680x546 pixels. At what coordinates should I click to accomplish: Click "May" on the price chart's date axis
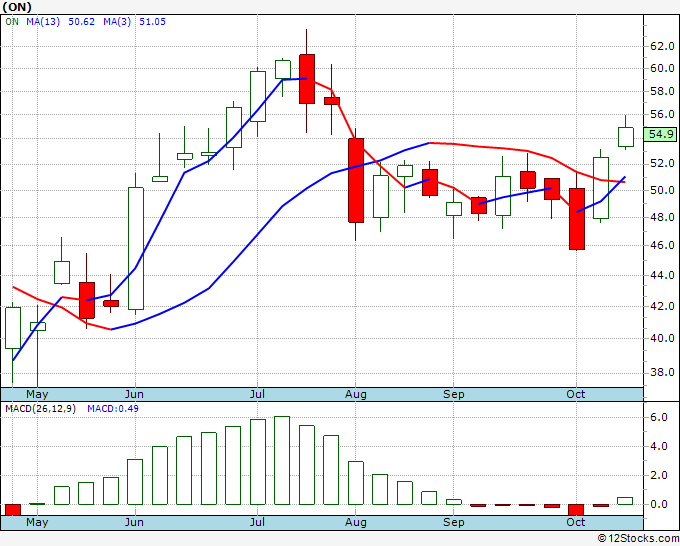(x=37, y=394)
